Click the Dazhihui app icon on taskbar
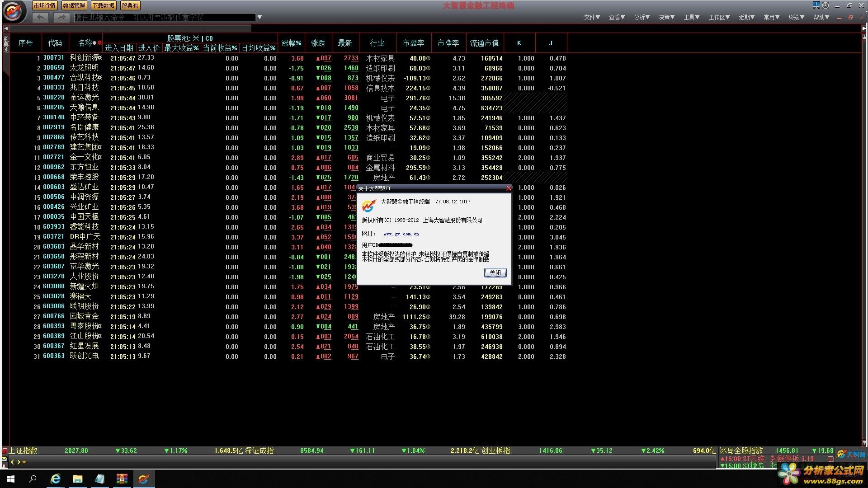 click(144, 479)
